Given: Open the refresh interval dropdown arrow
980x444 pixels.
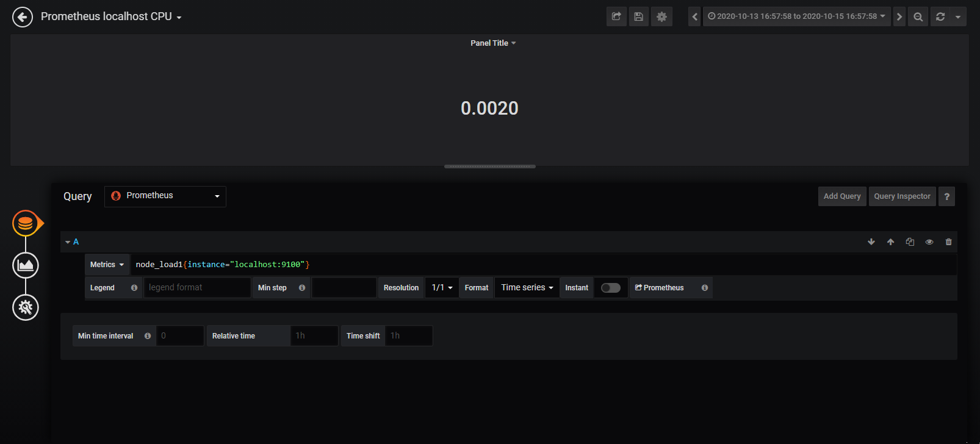Looking at the screenshot, I should 958,16.
